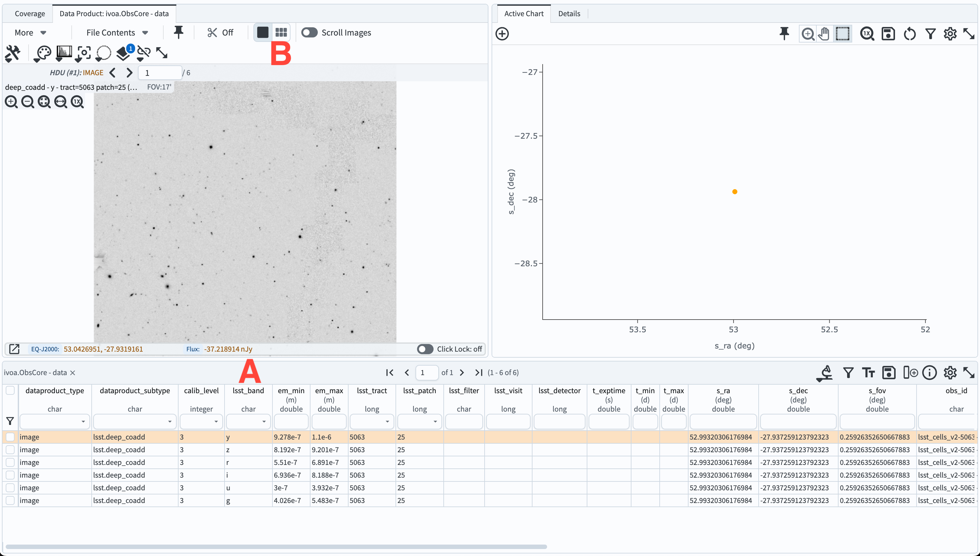This screenshot has width=980, height=556.
Task: Open the lsst_band filter dropdown
Action: click(248, 421)
